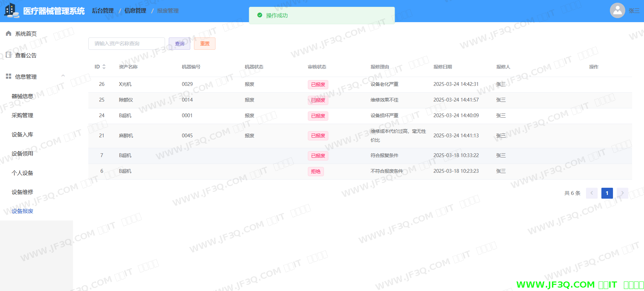Viewport: 644px width, 291px height.
Task: Click the 查询 search button
Action: (x=179, y=44)
